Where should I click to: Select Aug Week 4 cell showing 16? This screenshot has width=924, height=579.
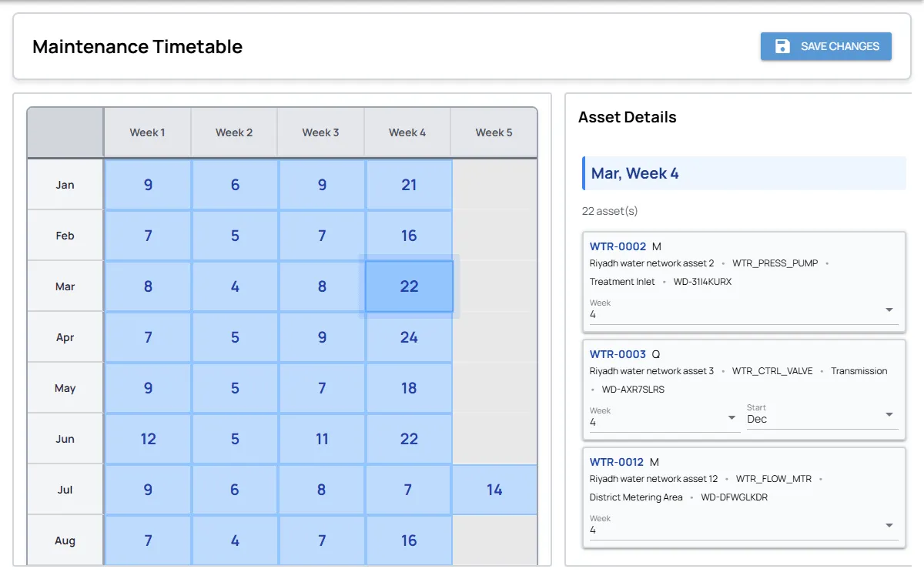point(409,541)
